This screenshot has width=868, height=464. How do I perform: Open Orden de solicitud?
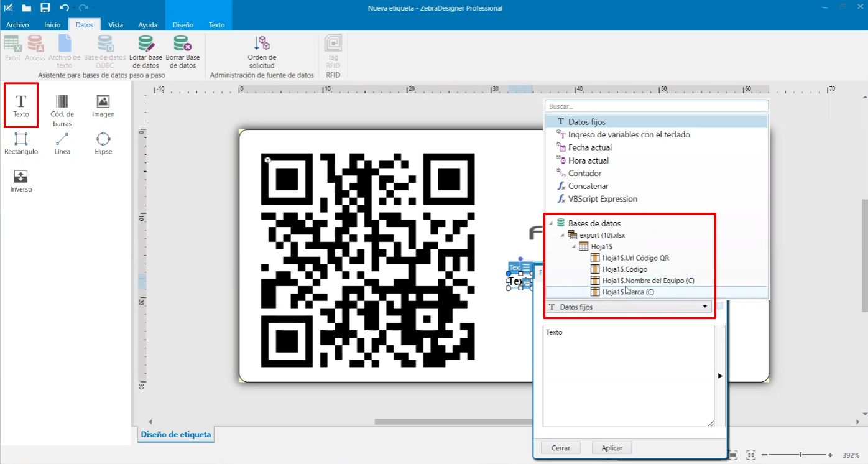click(262, 52)
